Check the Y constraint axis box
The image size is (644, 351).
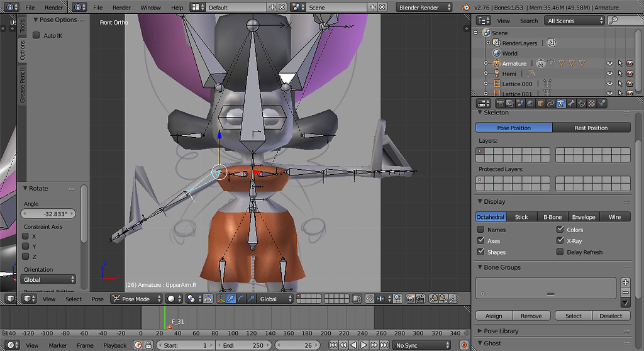tap(25, 246)
